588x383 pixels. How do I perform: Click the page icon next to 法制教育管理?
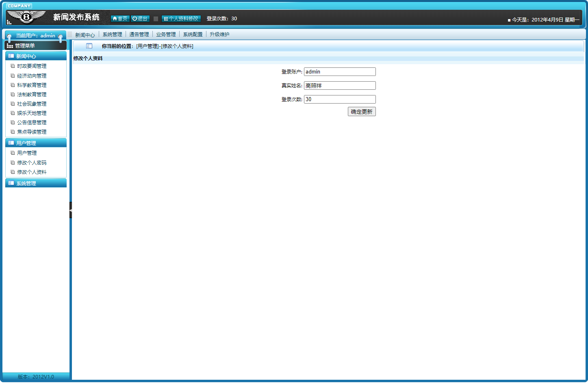coord(13,94)
